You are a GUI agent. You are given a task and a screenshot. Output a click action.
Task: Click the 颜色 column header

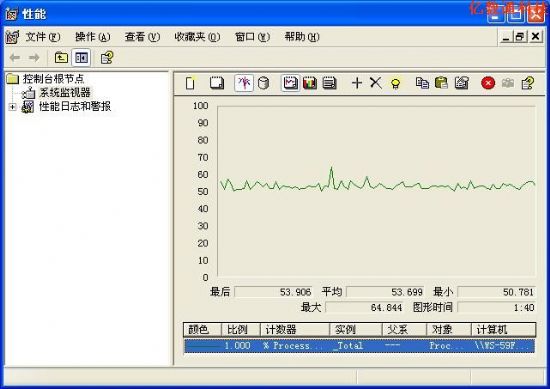(202, 329)
